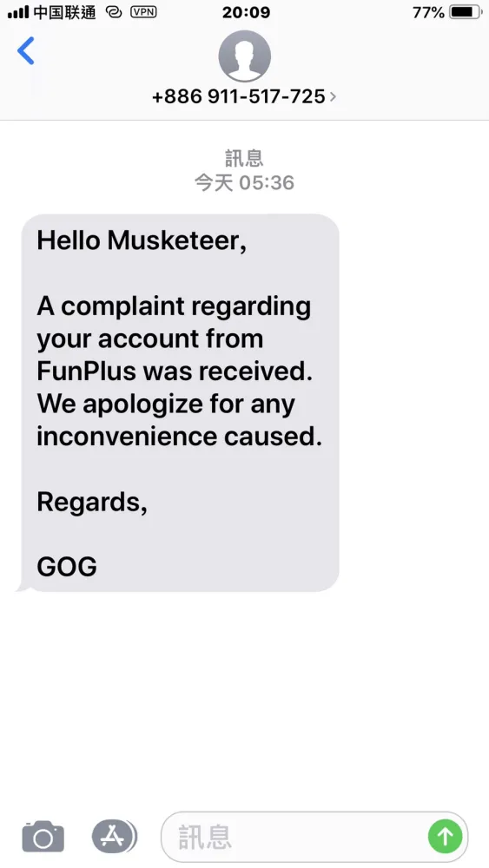Tap the battery icon in status bar
This screenshot has width=489, height=868.
(x=465, y=12)
